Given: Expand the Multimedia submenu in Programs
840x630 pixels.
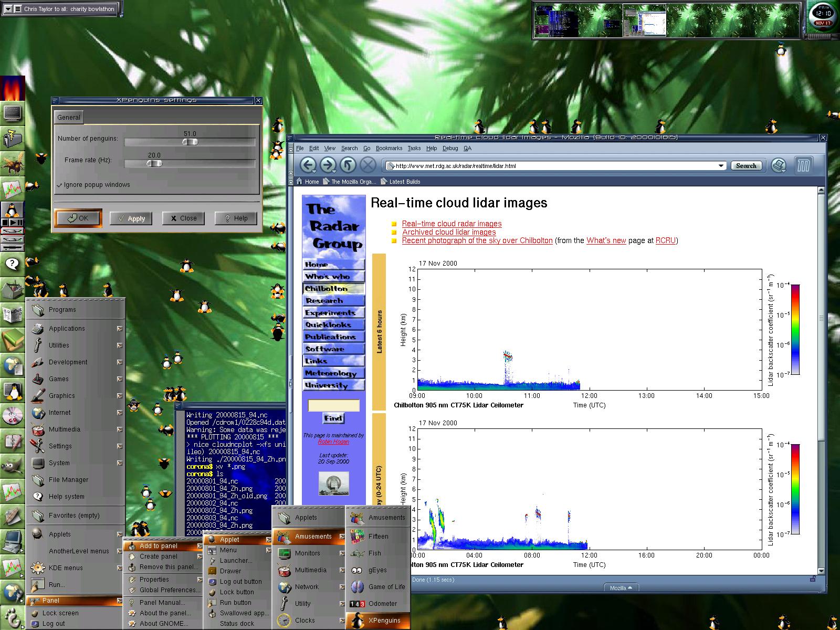Looking at the screenshot, I should click(65, 429).
